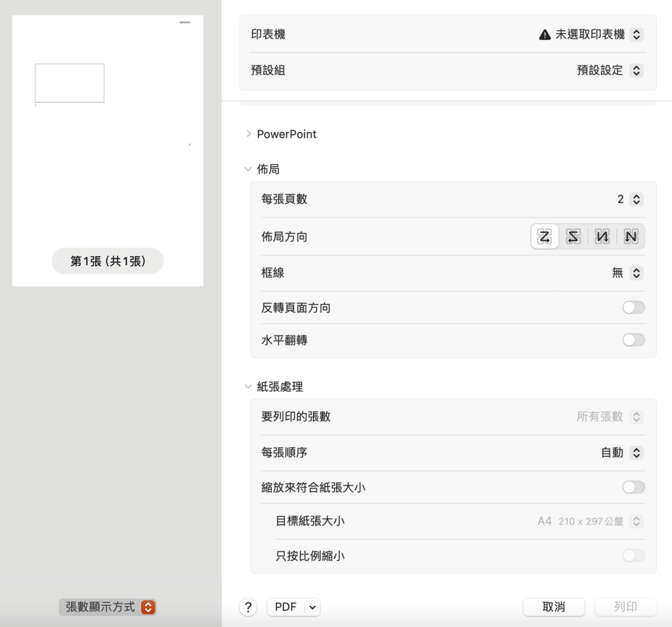The image size is (672, 627).
Task: Choose the third layout direction icon, И-shaped
Action: (x=602, y=236)
